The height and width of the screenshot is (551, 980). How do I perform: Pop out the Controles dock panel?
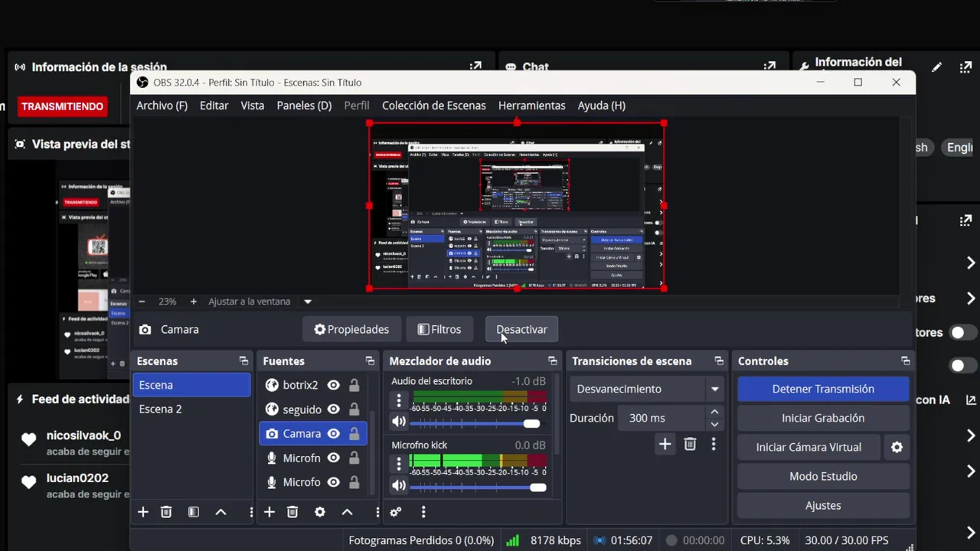pos(906,361)
